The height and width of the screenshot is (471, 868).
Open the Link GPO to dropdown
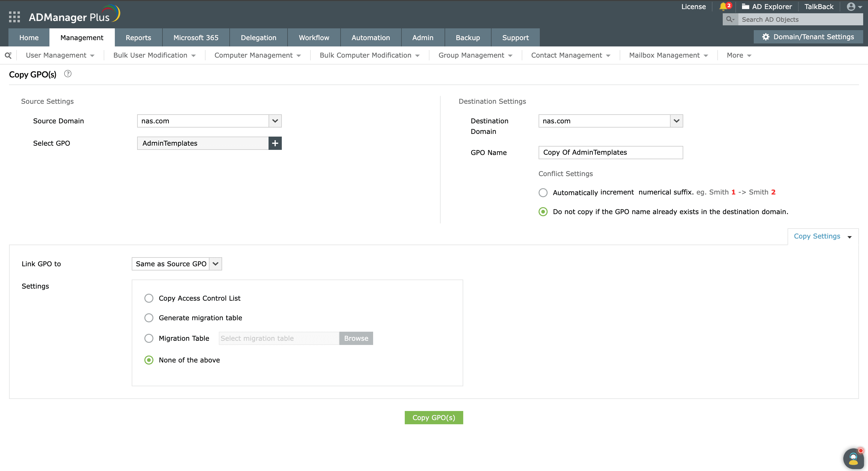215,264
